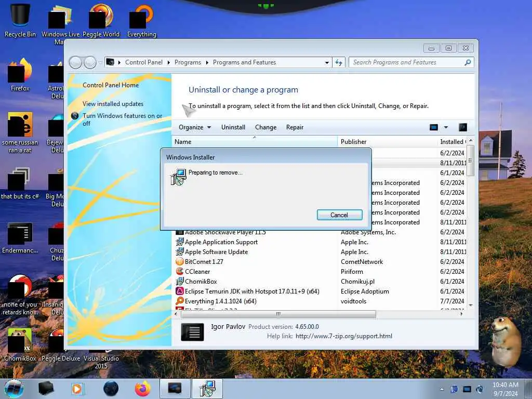
Task: Open the media player taskbar icon
Action: click(x=77, y=389)
